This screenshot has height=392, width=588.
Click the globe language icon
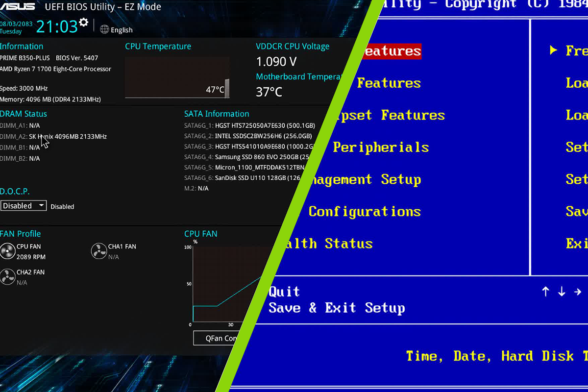pos(104,29)
